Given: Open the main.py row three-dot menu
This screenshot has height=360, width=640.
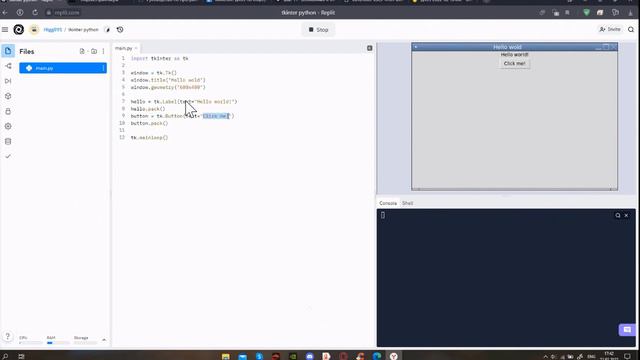Looking at the screenshot, I should (103, 68).
